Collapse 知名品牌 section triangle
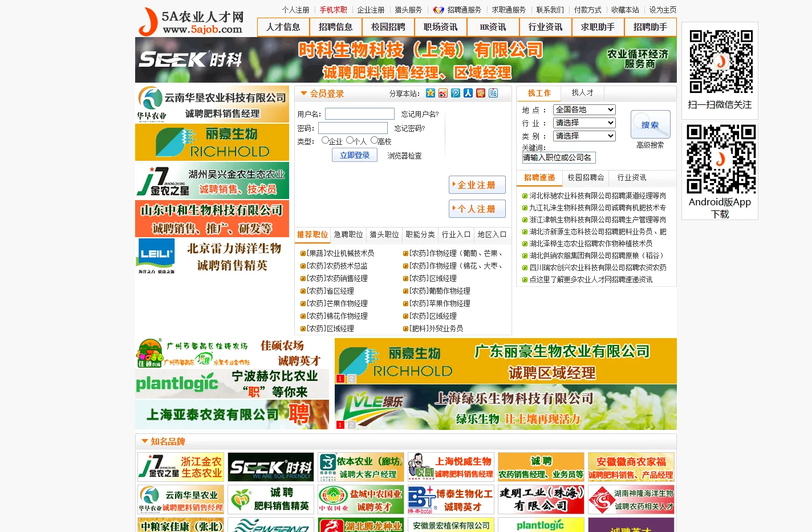812x532 pixels. [144, 441]
